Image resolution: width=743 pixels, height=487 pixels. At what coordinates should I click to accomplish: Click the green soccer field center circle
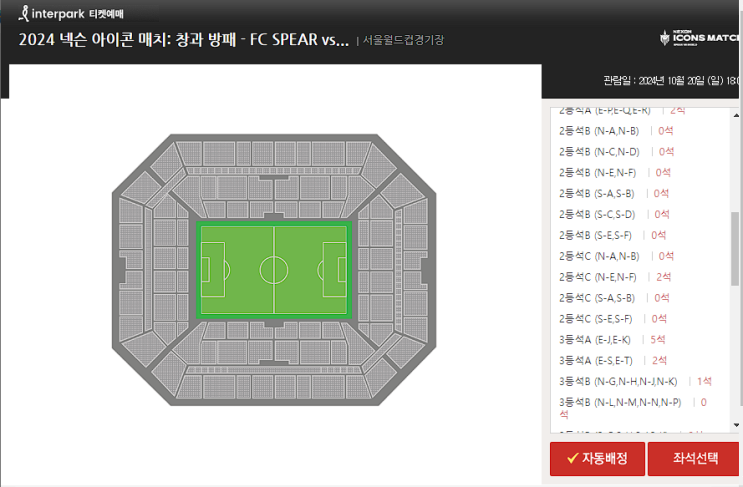(274, 270)
